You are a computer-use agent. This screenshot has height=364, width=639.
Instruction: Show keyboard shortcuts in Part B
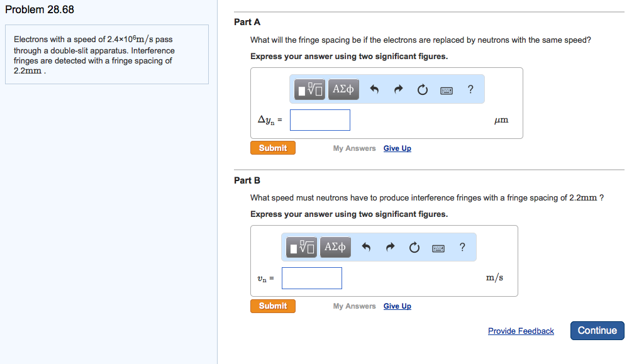tap(438, 248)
